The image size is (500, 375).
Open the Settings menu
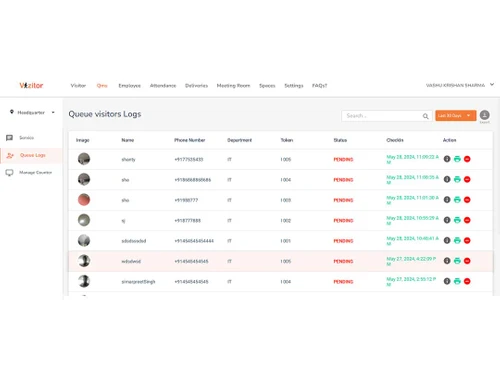point(294,86)
